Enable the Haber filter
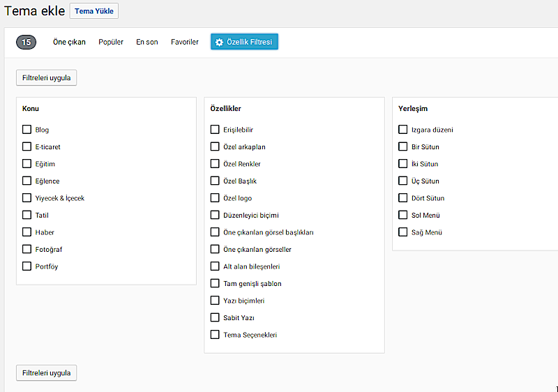Viewport: 558px width, 392px height. point(27,232)
